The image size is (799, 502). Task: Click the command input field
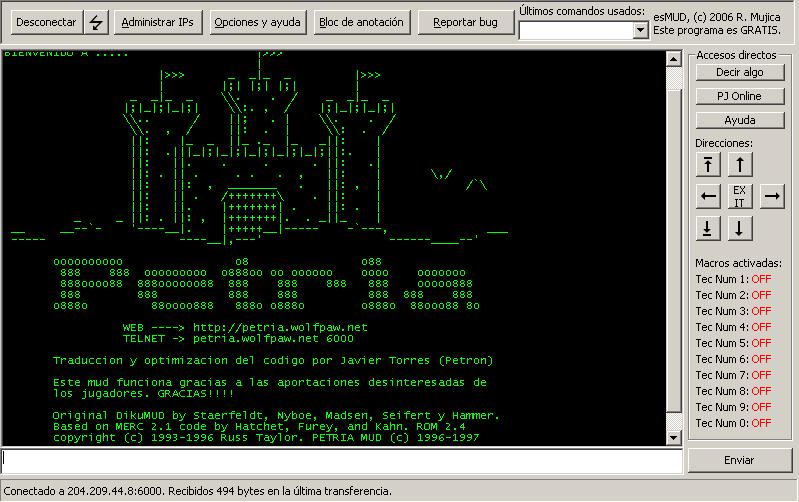coord(340,460)
